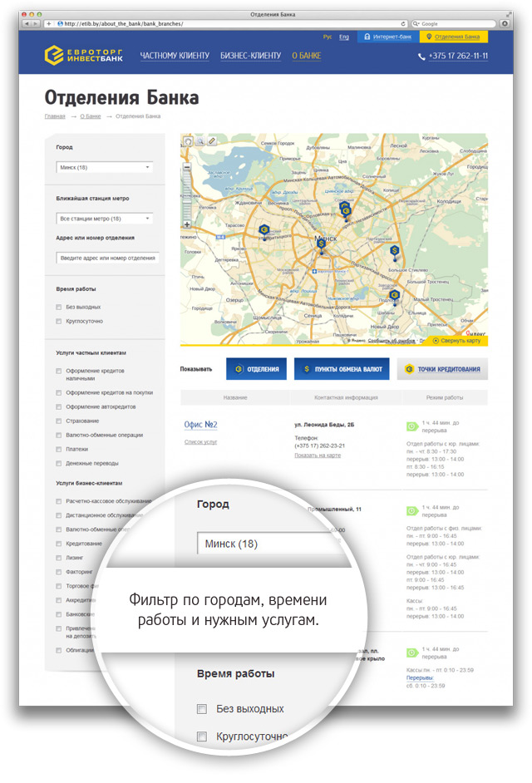Go back with the browser back arrow

[x=26, y=23]
